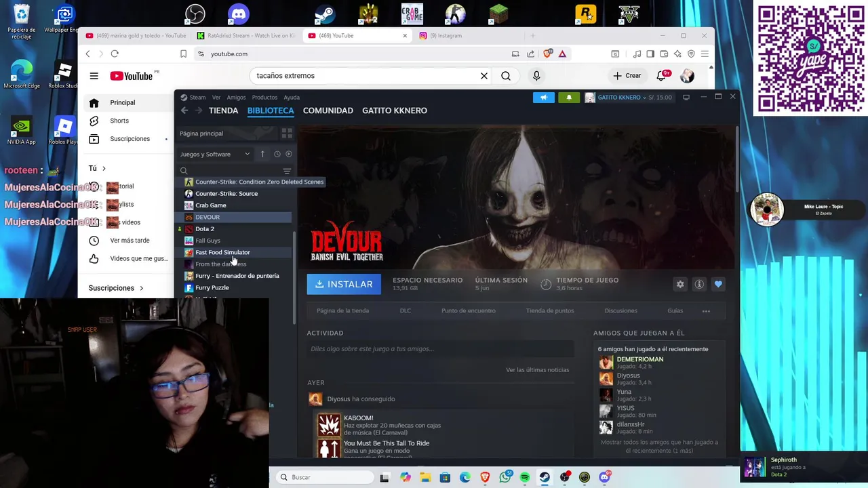This screenshot has height=488, width=868.
Task: Open the Ver menu
Action: tap(216, 98)
